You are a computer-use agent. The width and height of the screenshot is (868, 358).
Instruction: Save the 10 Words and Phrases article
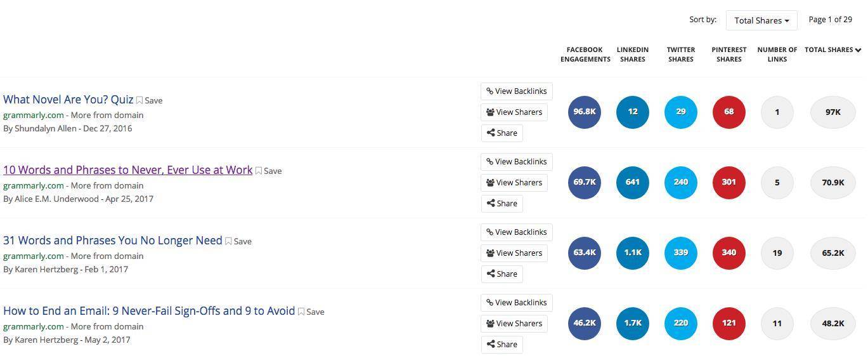click(x=269, y=171)
